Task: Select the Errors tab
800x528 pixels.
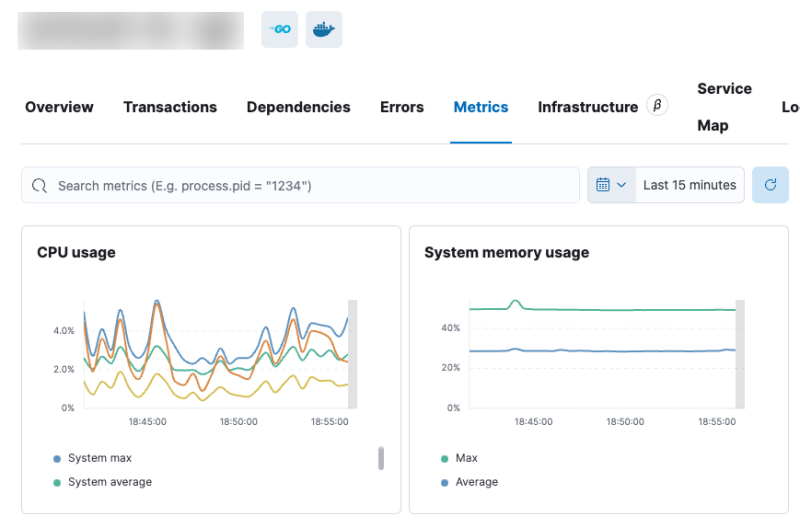Action: (x=402, y=107)
